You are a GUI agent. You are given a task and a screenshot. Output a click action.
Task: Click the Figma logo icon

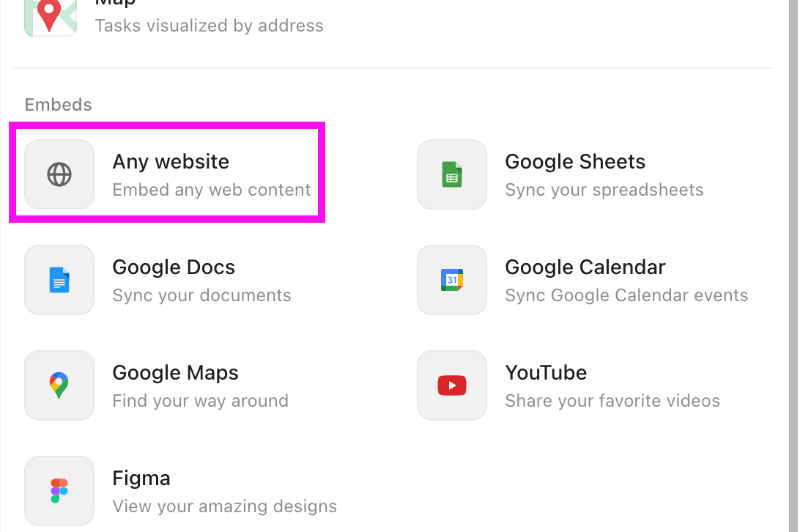pos(59,491)
